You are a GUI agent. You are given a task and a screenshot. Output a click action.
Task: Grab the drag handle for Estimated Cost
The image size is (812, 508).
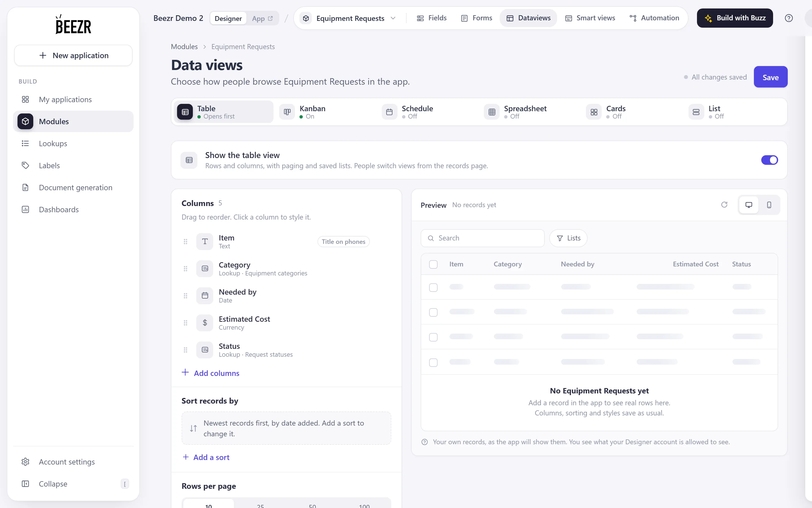(185, 323)
